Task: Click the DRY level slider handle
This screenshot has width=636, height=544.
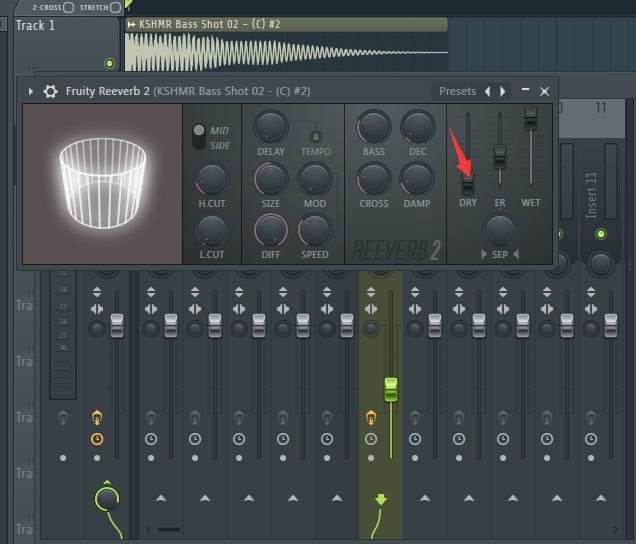Action: pyautogui.click(x=468, y=183)
